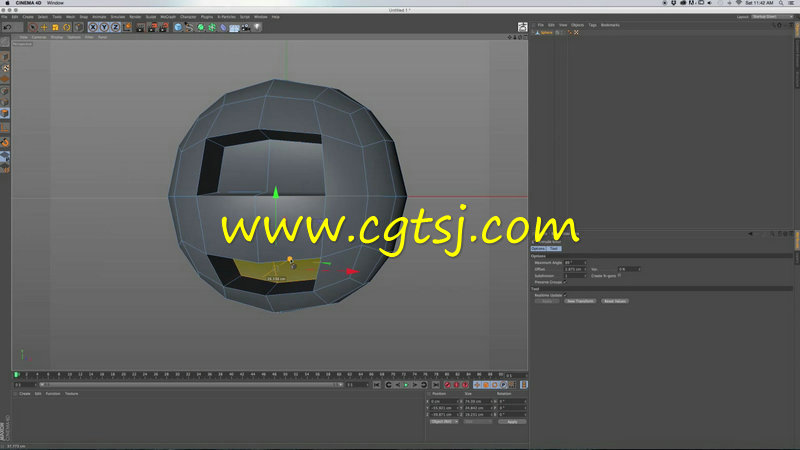Click the Undo arrow icon
800x450 pixels.
coord(7,27)
